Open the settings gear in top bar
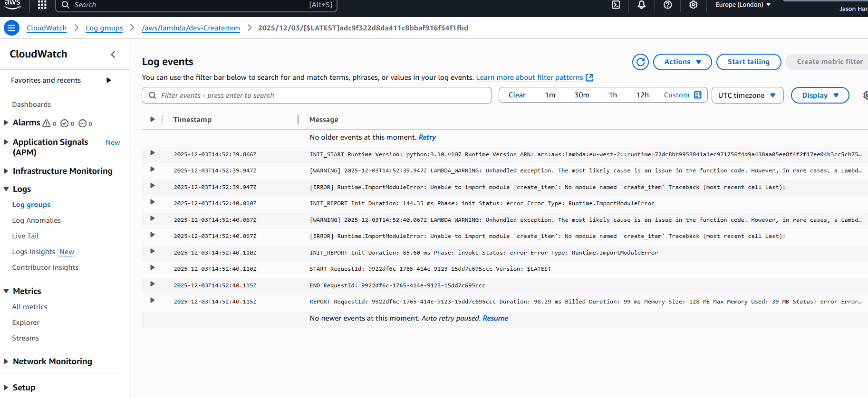 tap(694, 5)
